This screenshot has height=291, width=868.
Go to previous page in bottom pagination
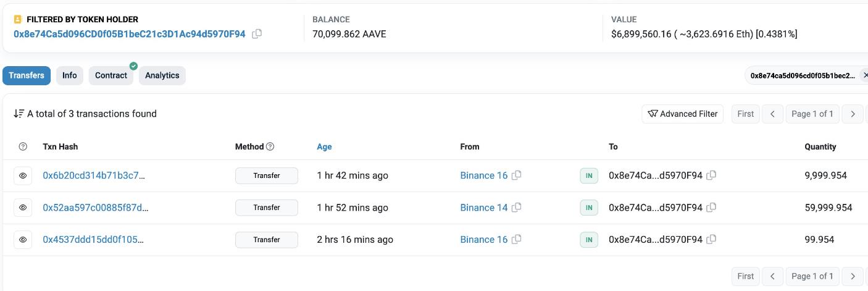[772, 276]
